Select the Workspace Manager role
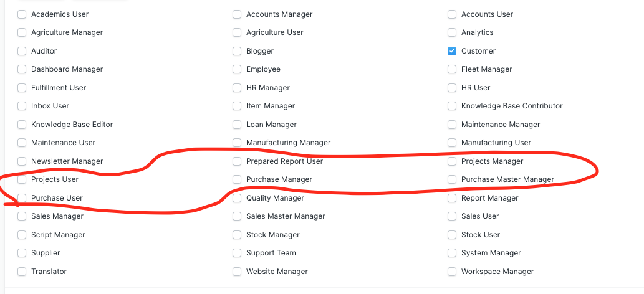 [452, 272]
